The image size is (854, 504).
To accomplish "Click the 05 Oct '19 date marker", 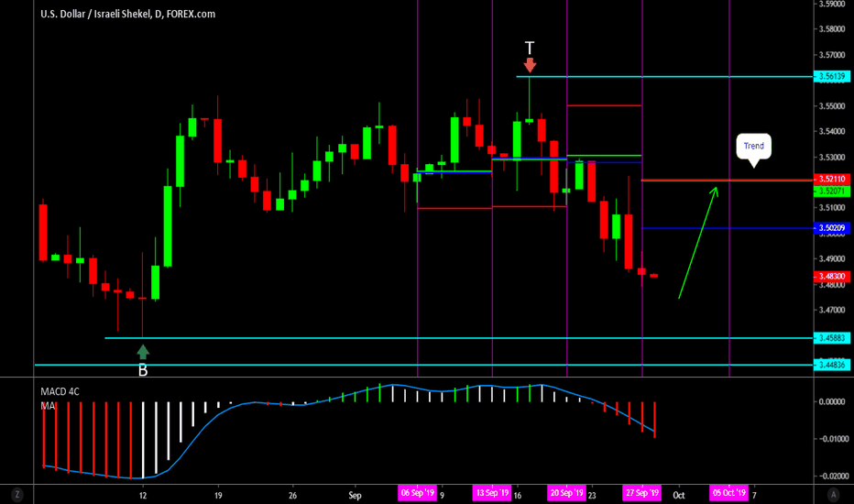I will click(729, 493).
